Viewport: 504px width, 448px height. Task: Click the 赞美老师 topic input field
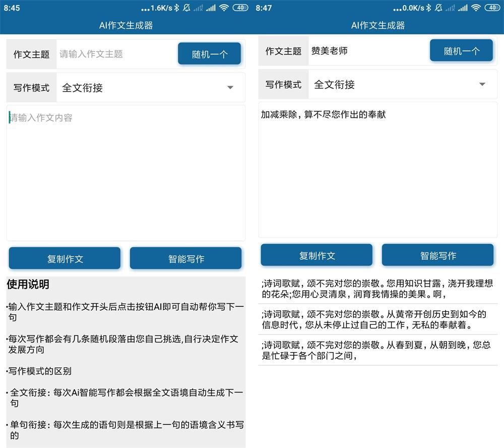368,51
